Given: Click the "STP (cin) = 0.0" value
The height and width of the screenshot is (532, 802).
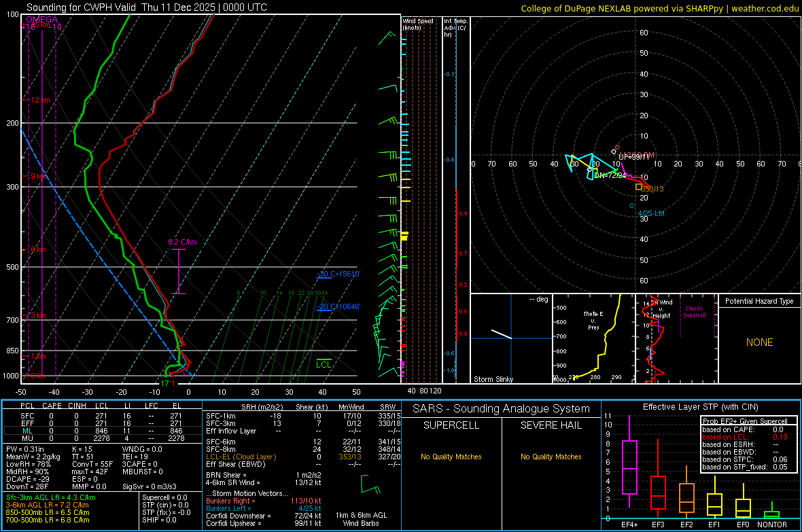Looking at the screenshot, I should coord(165,505).
